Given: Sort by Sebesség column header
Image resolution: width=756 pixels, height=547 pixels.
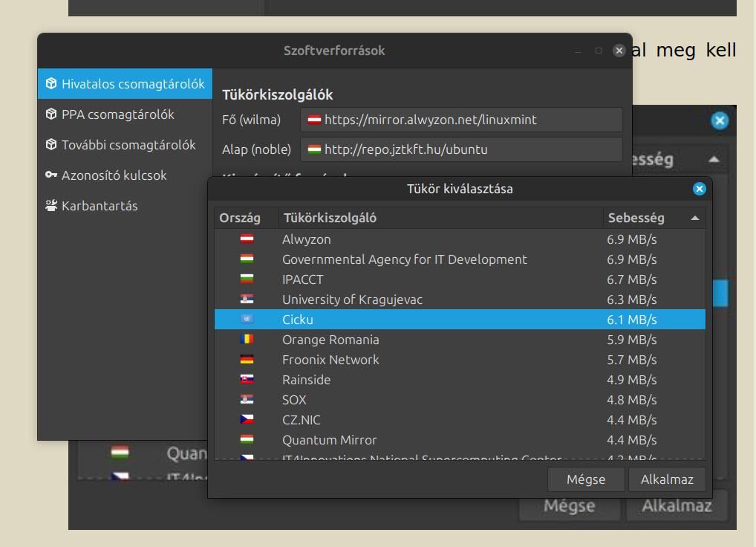Looking at the screenshot, I should click(654, 218).
